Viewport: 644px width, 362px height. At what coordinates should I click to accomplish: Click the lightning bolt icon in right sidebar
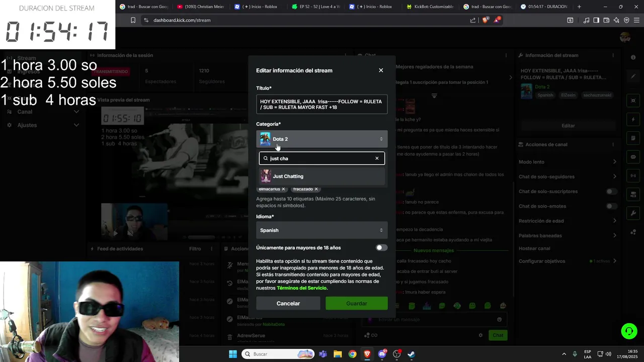point(633,120)
